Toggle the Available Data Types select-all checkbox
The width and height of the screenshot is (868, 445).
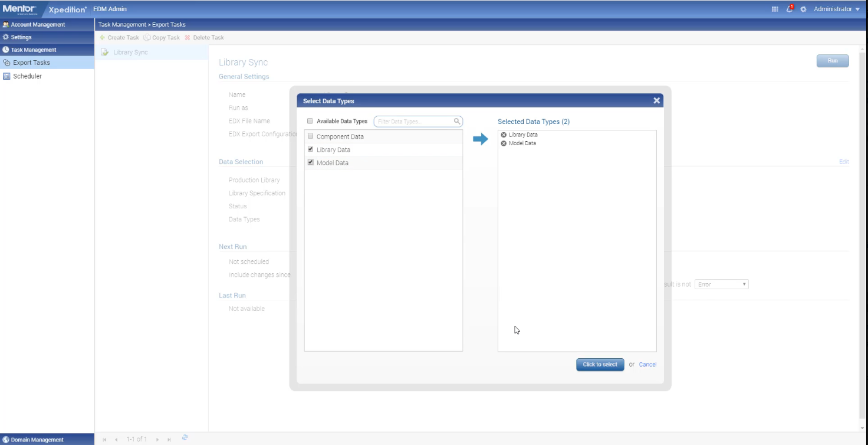tap(310, 122)
